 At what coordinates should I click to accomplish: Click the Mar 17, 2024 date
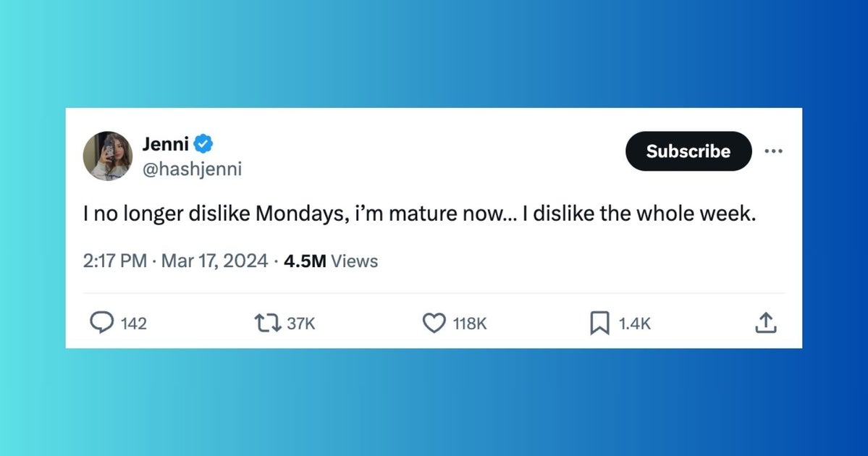coord(214,261)
